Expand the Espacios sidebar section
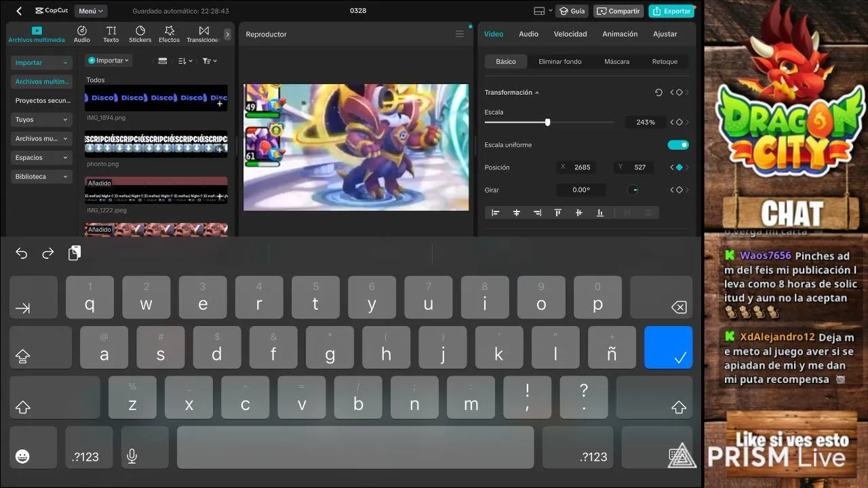Image resolution: width=868 pixels, height=488 pixels. [41, 157]
